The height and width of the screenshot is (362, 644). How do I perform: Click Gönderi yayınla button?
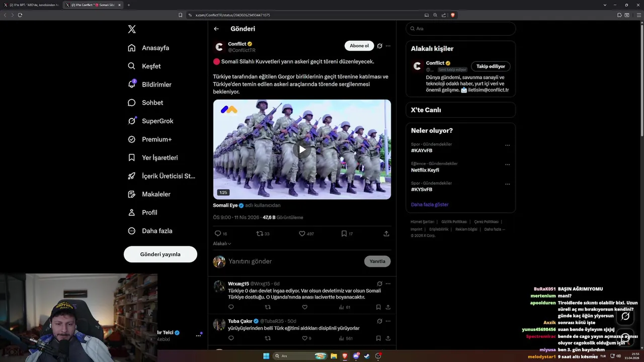160,254
